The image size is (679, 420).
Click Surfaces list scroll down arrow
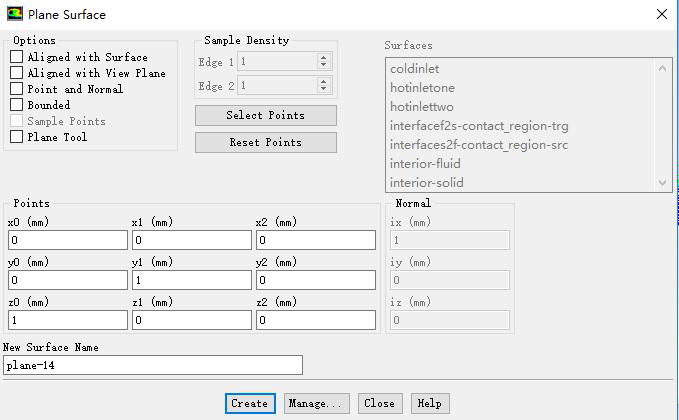tap(662, 182)
